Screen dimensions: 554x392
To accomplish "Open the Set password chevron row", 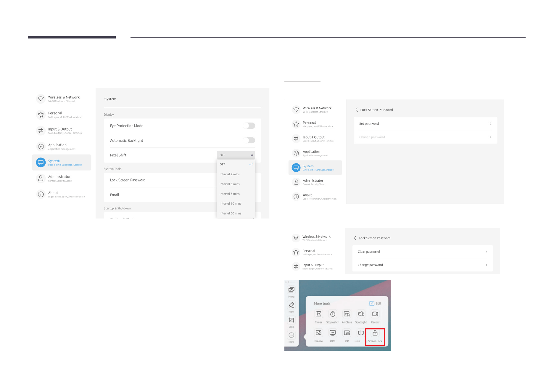I will point(425,124).
